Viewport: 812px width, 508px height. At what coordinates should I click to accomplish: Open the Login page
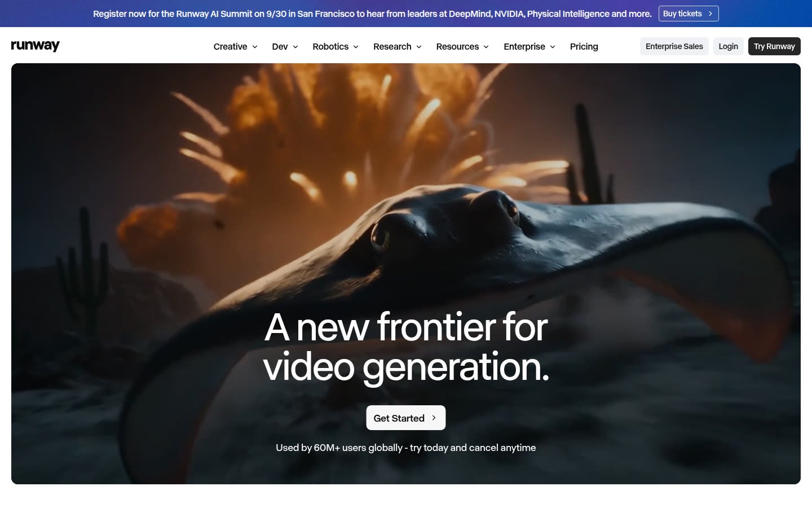728,46
